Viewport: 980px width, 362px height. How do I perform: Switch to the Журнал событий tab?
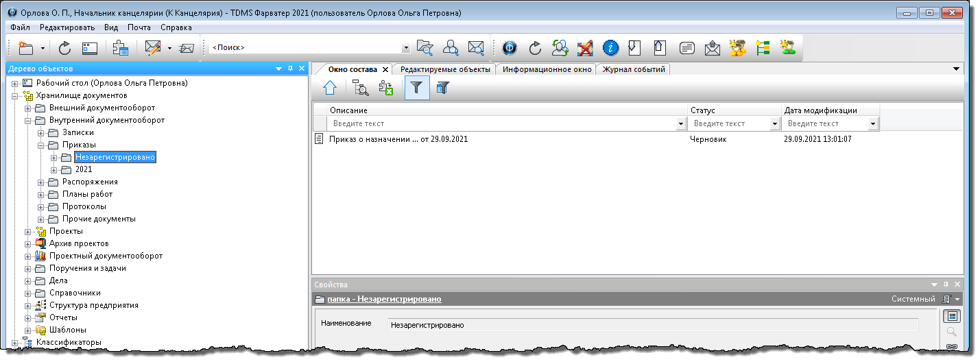[633, 69]
